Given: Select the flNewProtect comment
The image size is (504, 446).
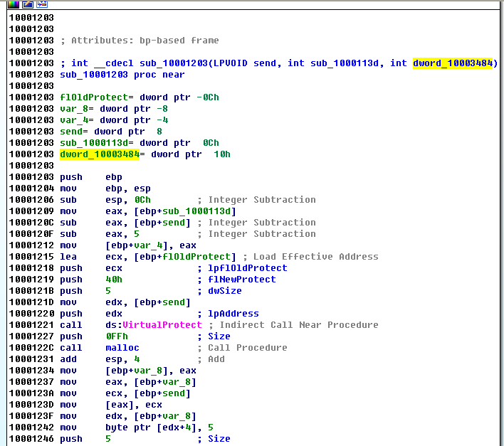Looking at the screenshot, I should 242,280.
